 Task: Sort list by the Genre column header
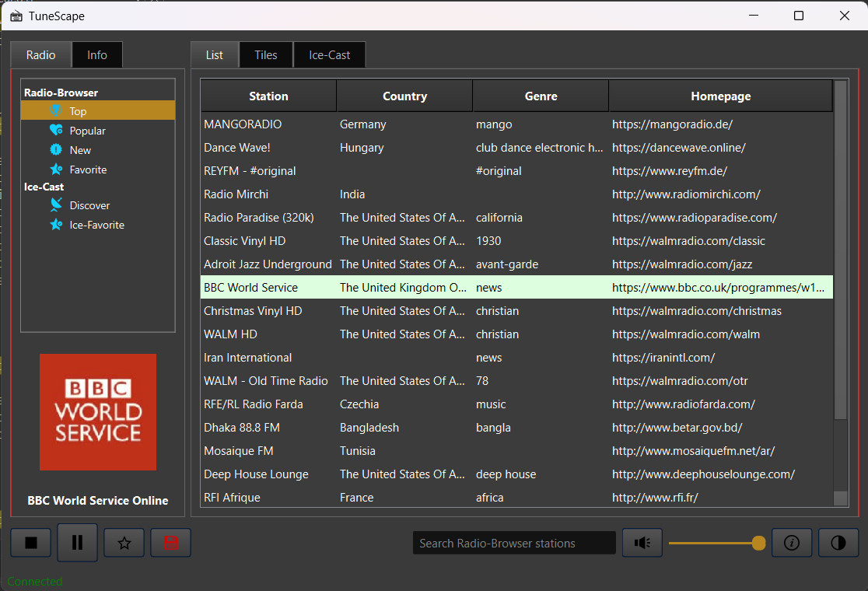click(541, 96)
